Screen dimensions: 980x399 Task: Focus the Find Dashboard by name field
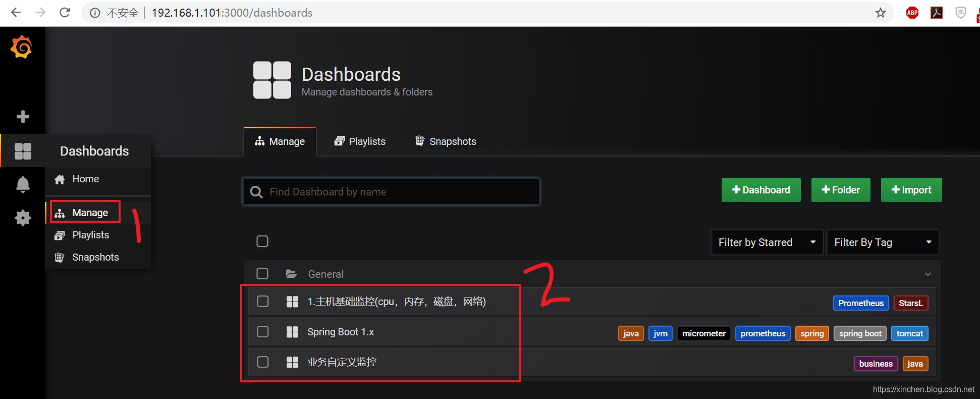pyautogui.click(x=391, y=192)
